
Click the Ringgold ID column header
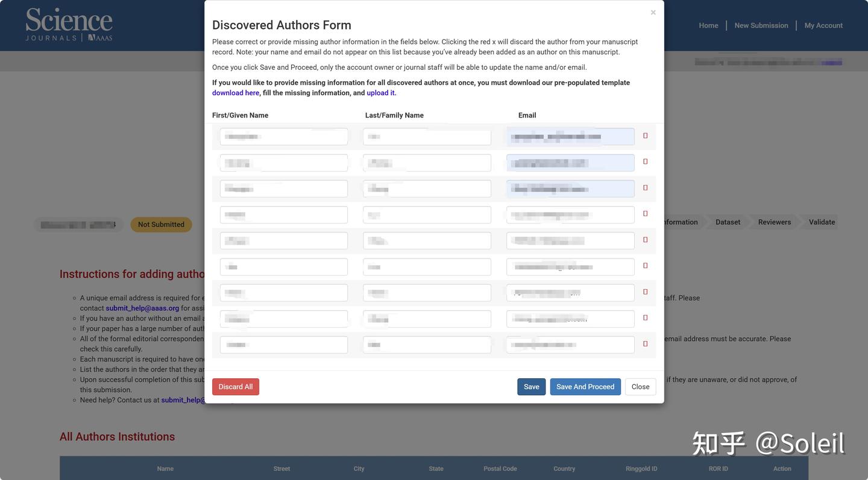tap(641, 469)
